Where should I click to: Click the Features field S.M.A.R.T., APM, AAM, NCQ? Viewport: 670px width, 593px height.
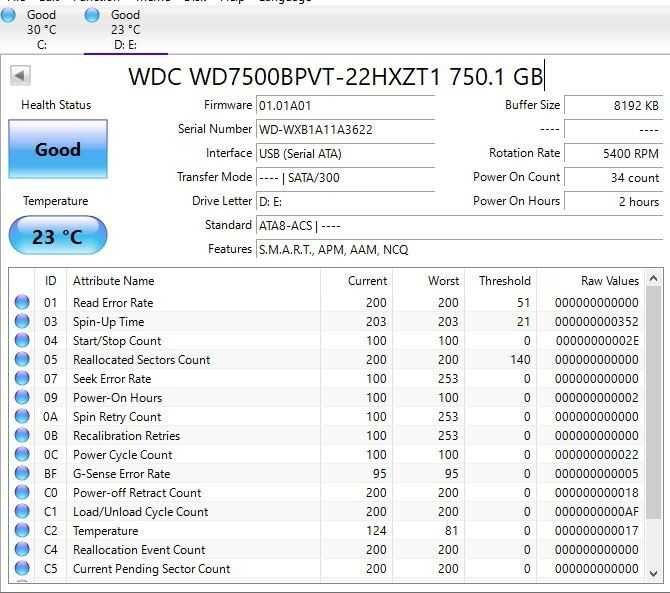point(460,249)
